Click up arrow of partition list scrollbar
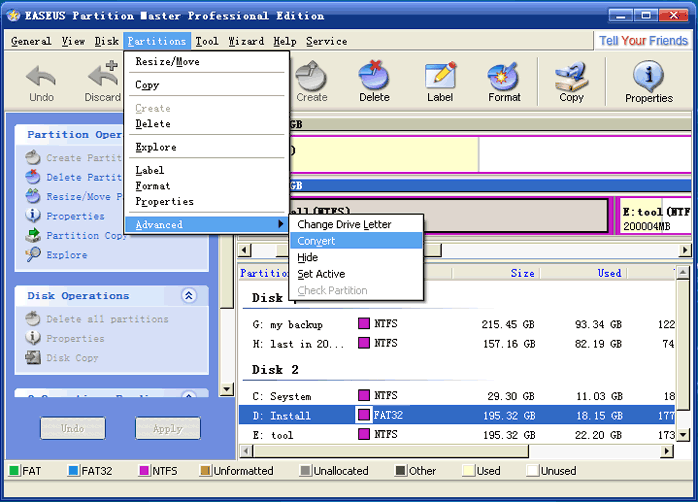This screenshot has width=698, height=502. (x=683, y=272)
